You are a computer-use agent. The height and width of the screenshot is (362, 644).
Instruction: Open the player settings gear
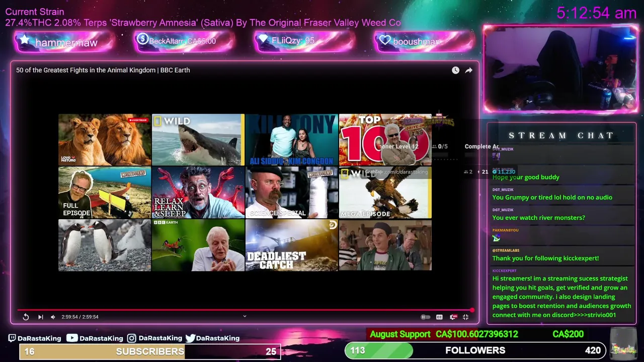point(453,317)
